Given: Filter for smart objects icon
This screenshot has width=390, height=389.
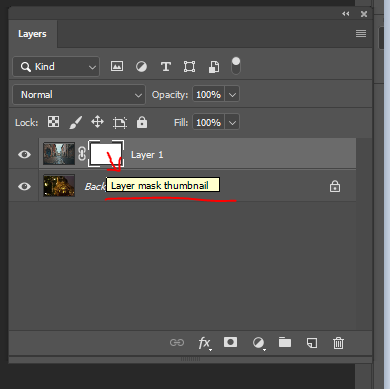Looking at the screenshot, I should 214,67.
